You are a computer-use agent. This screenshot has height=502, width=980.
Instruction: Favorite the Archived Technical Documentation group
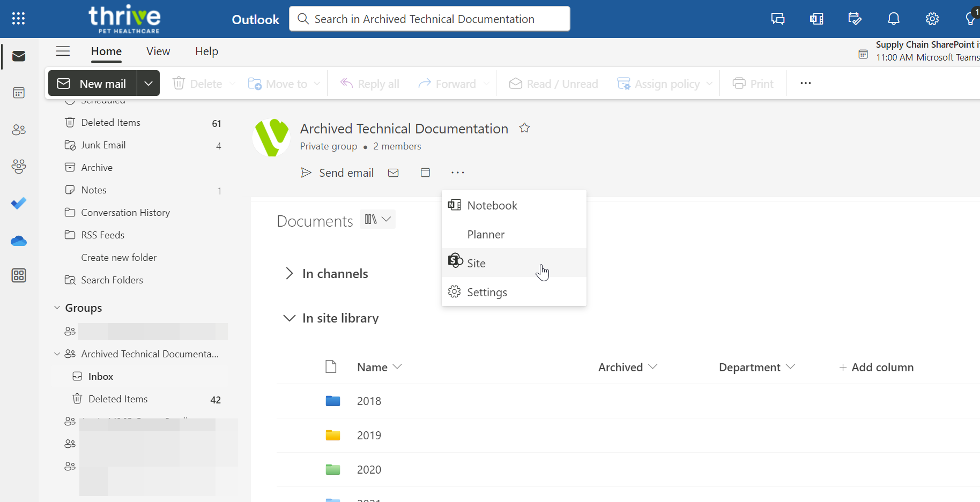coord(524,128)
